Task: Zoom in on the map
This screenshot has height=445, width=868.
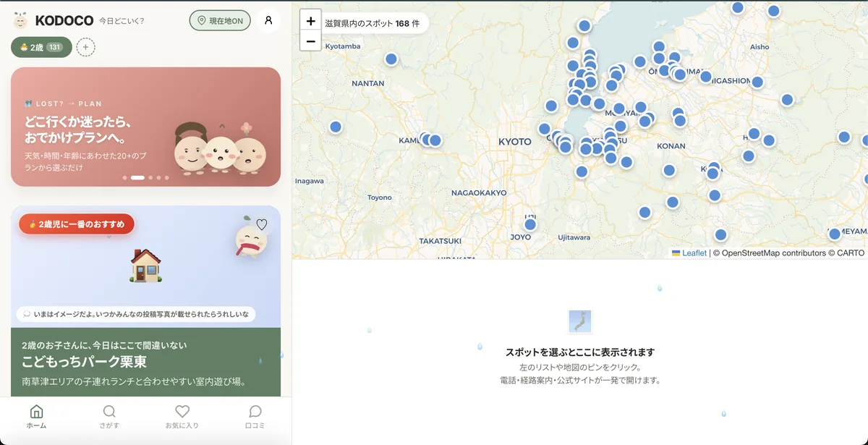Action: click(311, 21)
